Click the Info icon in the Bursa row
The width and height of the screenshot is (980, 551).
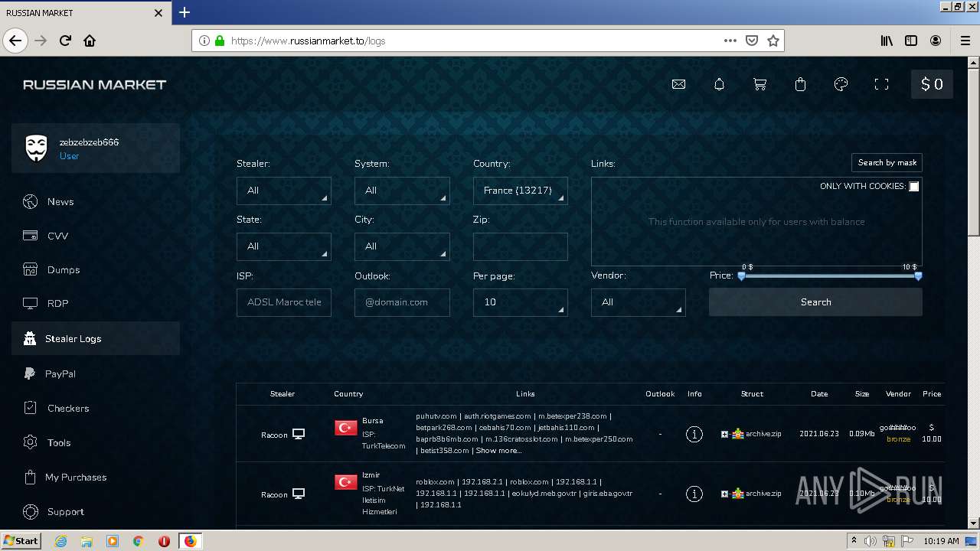pyautogui.click(x=694, y=434)
